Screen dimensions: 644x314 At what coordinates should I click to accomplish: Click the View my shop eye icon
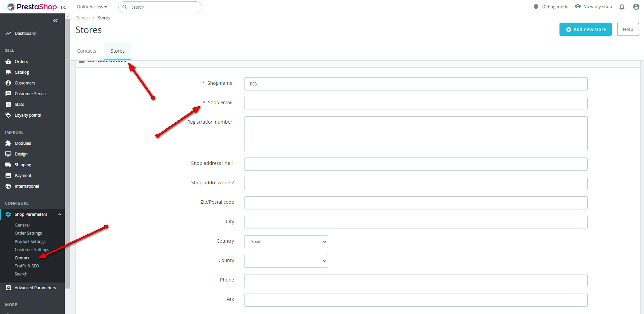578,7
